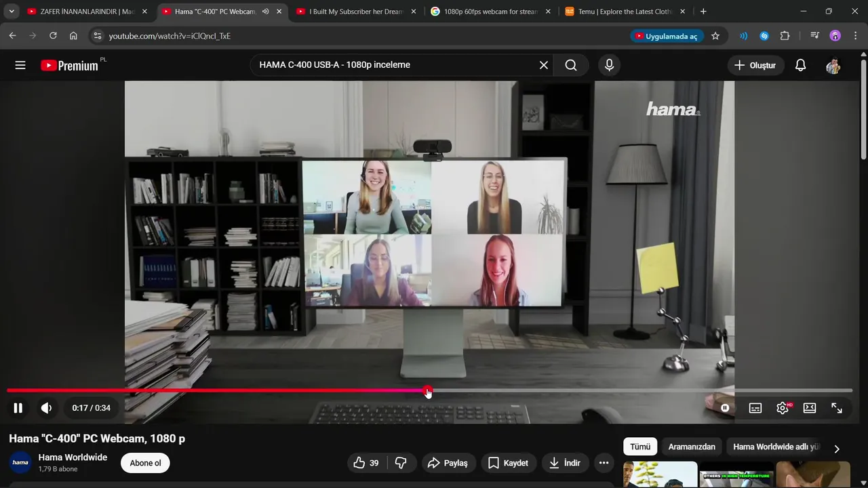Click Uygulamada aç open-in-app button

click(667, 36)
